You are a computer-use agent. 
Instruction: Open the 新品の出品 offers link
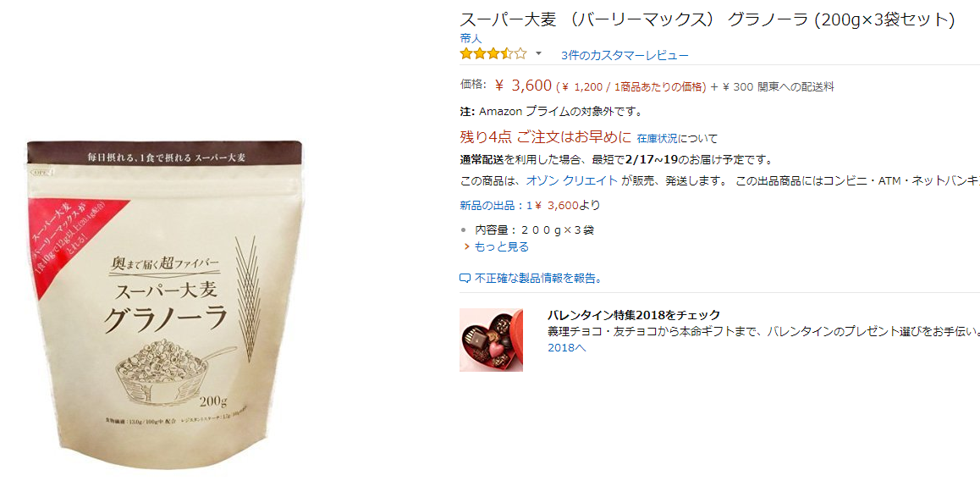(493, 205)
